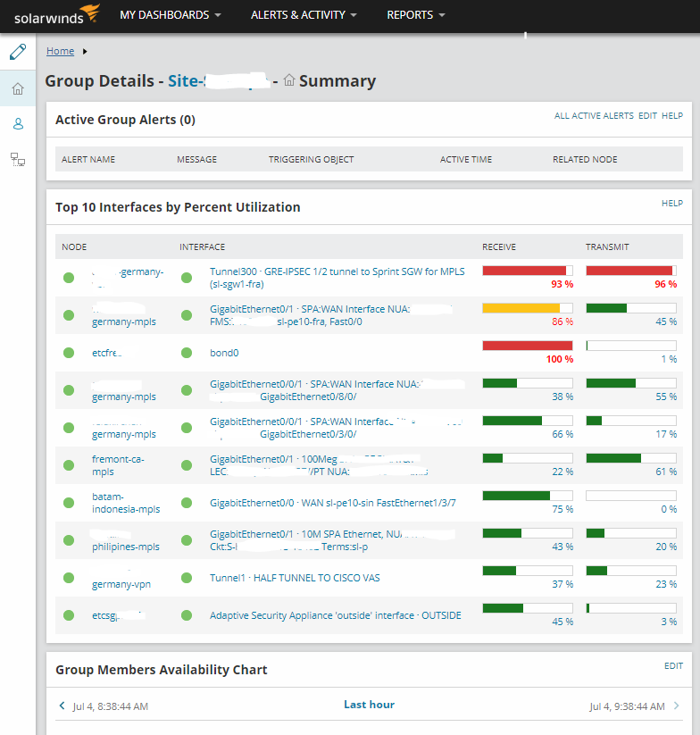Click the Transmit column header
The width and height of the screenshot is (700, 735).
tap(607, 247)
